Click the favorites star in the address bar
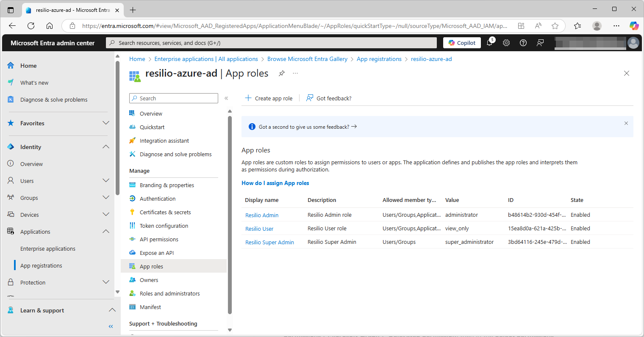The image size is (644, 337). [x=555, y=26]
